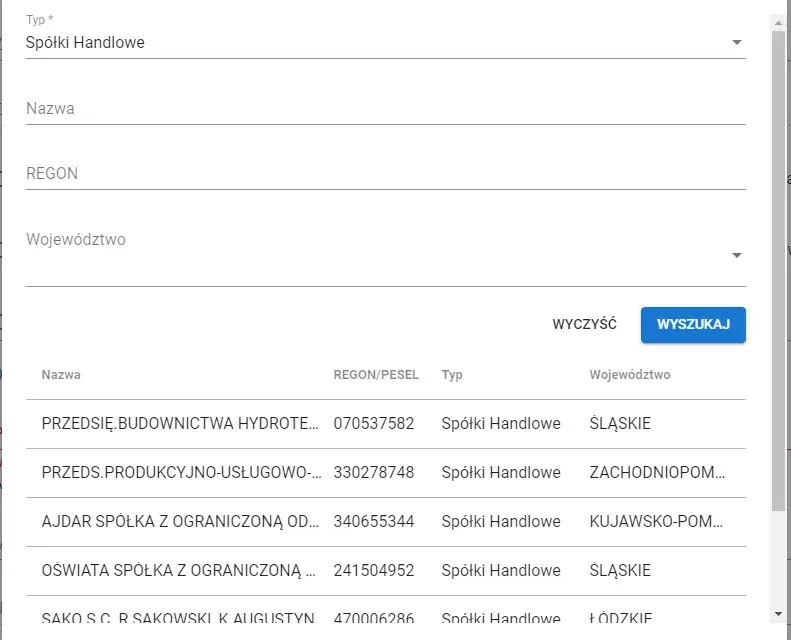
Task: Click the Województwo dropdown arrow
Action: (737, 255)
